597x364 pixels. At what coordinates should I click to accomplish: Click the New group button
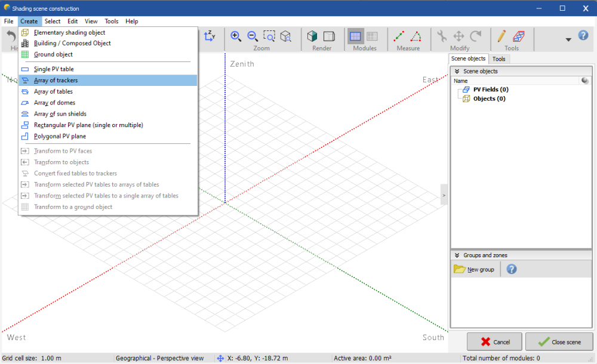[475, 269]
